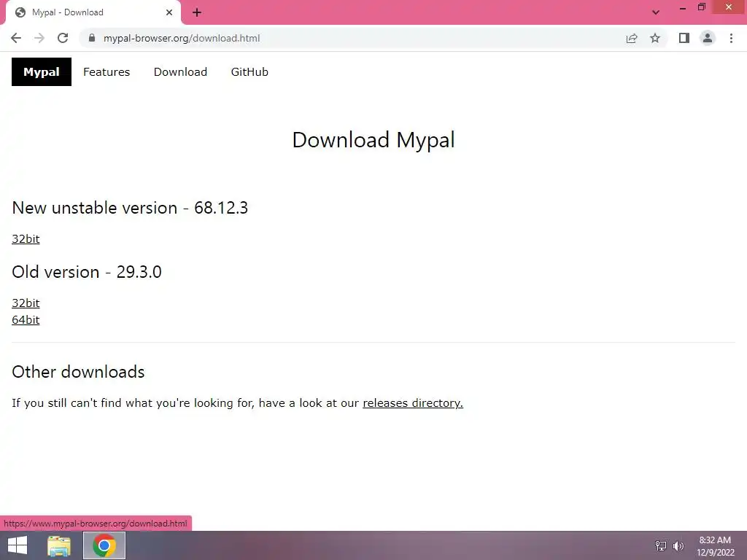Click the 'Download Mypal' heading
This screenshot has height=560, width=747.
(x=373, y=140)
